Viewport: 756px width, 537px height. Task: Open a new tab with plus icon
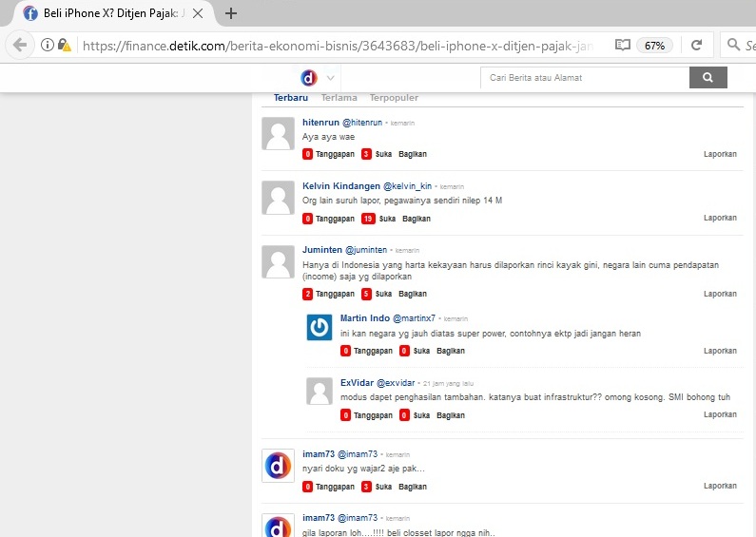[x=231, y=13]
